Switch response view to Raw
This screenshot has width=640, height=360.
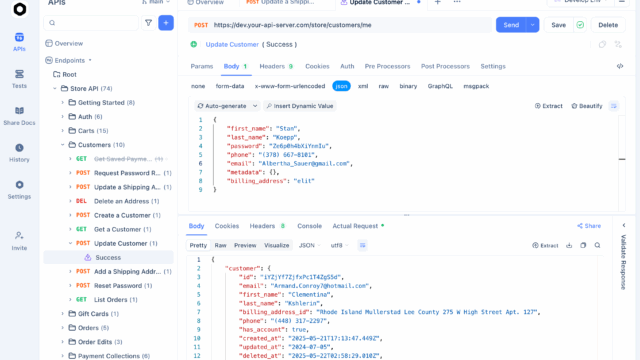pos(220,245)
